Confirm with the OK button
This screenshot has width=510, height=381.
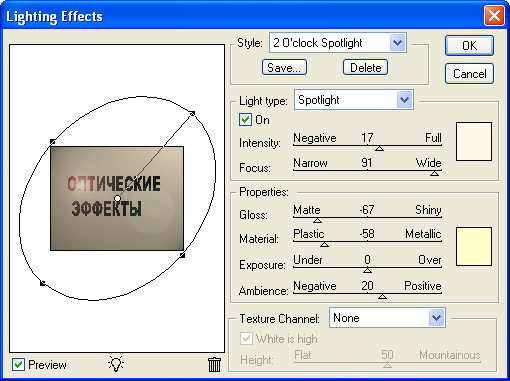tap(469, 45)
